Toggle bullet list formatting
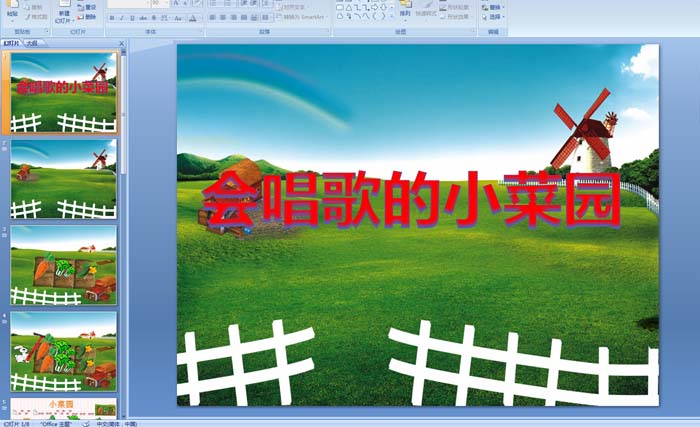The image size is (700, 427). 213,3
